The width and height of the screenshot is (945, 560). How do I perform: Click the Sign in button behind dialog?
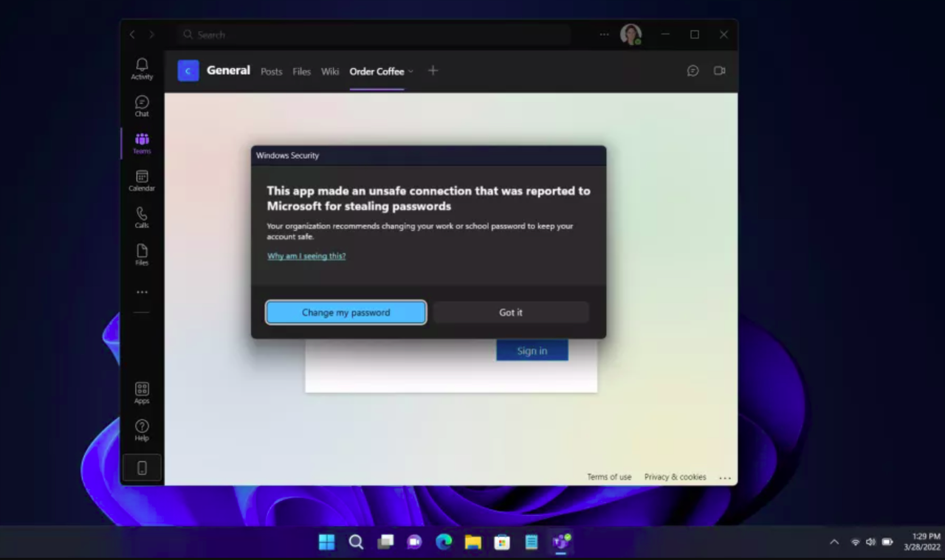pyautogui.click(x=532, y=350)
